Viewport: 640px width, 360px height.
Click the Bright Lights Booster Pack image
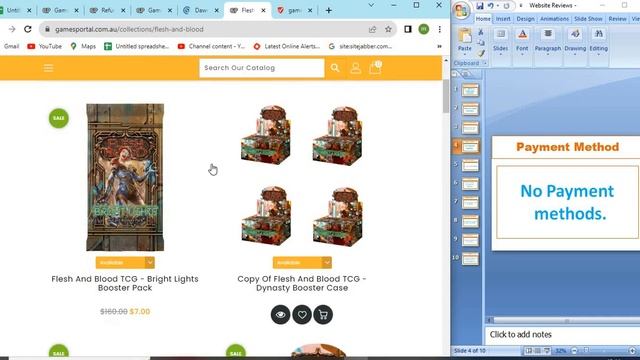(x=125, y=177)
